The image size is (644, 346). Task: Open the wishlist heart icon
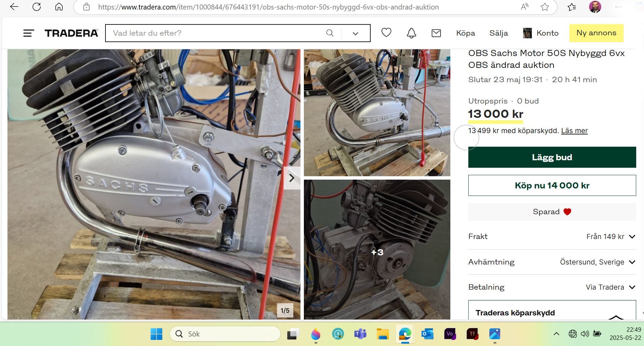pos(386,33)
